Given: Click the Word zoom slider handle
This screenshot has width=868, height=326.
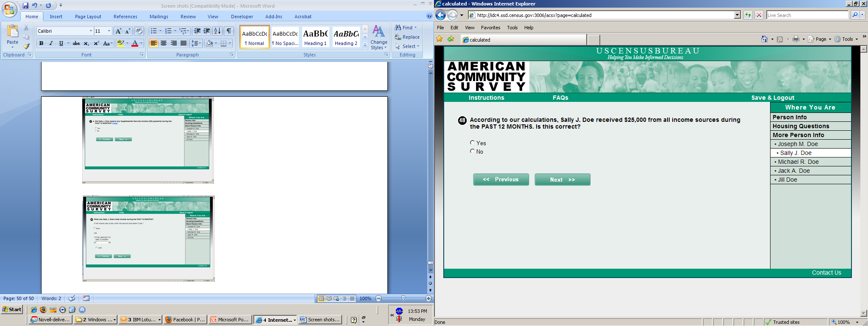Looking at the screenshot, I should coord(403,298).
